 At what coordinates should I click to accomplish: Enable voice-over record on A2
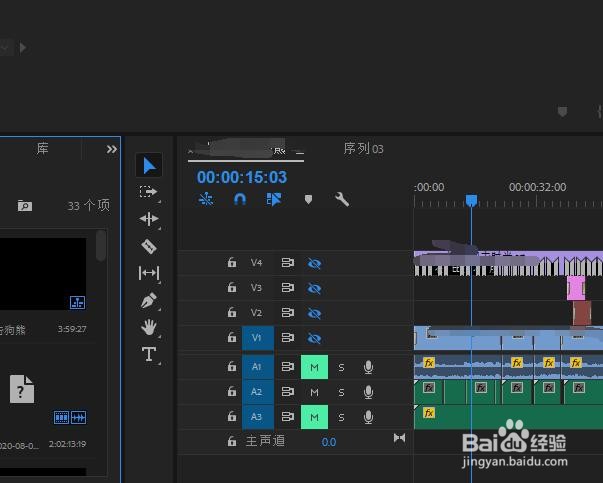[368, 392]
